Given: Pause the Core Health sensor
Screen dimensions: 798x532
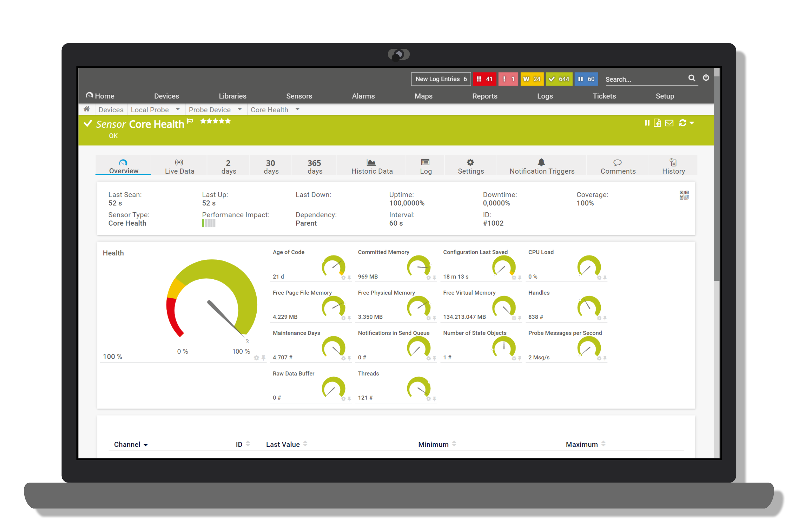Looking at the screenshot, I should pos(647,123).
